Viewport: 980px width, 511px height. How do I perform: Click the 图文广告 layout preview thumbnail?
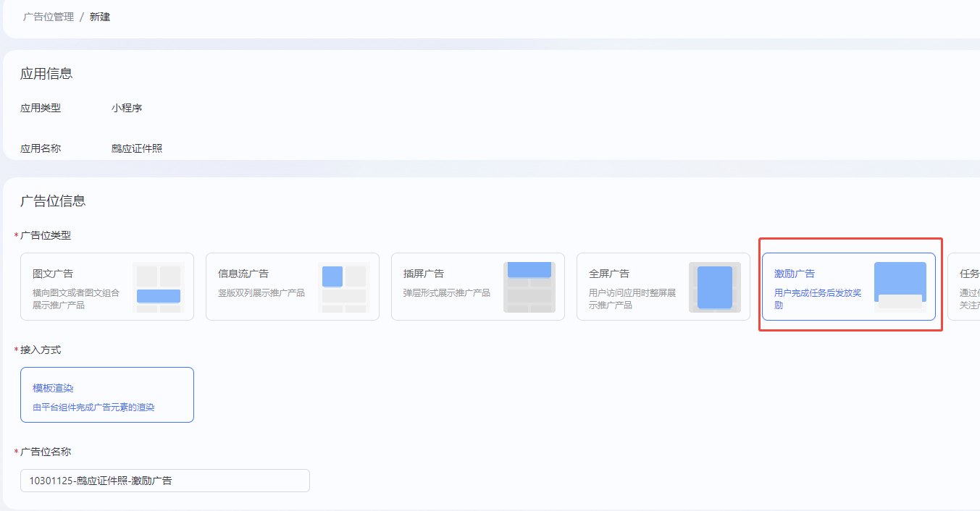coord(159,287)
